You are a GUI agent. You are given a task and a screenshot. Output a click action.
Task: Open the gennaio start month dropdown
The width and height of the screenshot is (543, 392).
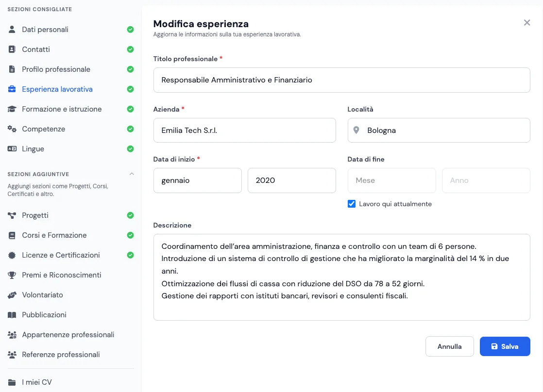click(197, 180)
